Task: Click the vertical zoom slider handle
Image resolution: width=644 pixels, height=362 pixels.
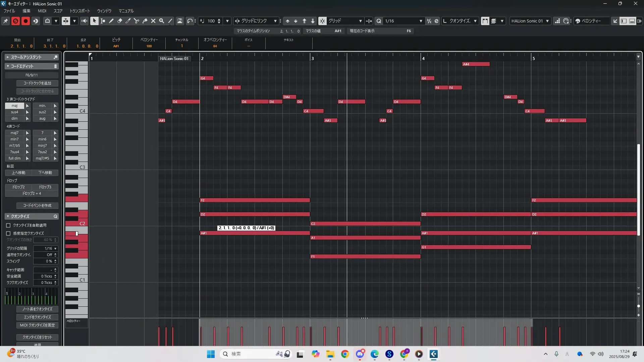Action: point(638,306)
